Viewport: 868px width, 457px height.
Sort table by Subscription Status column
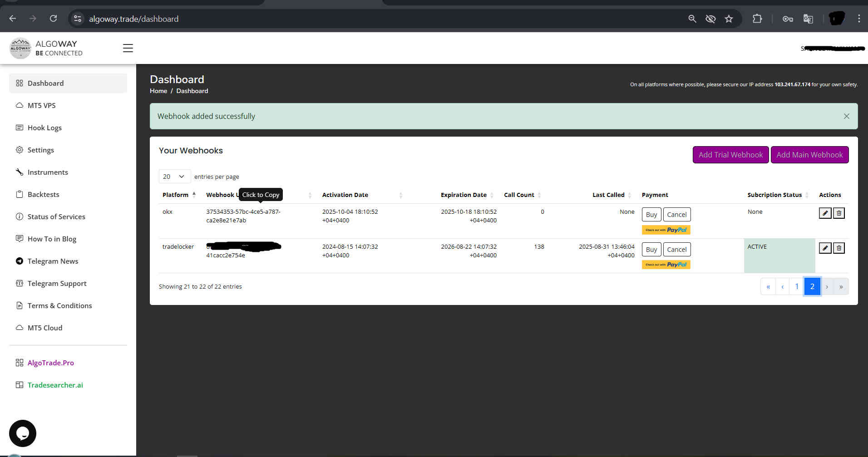pyautogui.click(x=778, y=195)
